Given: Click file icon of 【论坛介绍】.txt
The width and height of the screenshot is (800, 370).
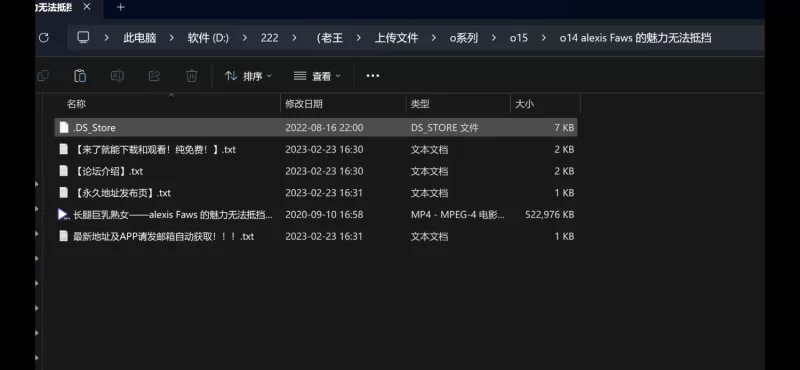Looking at the screenshot, I should pyautogui.click(x=64, y=171).
